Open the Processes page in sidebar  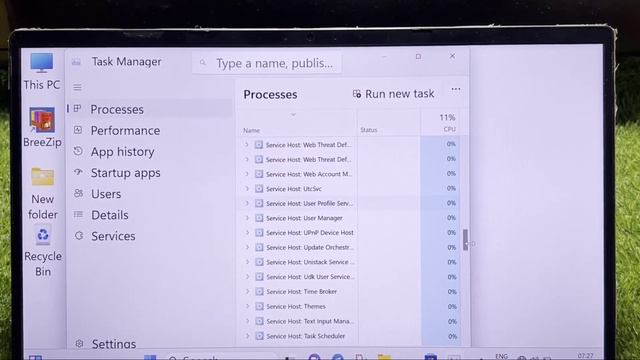click(x=149, y=109)
